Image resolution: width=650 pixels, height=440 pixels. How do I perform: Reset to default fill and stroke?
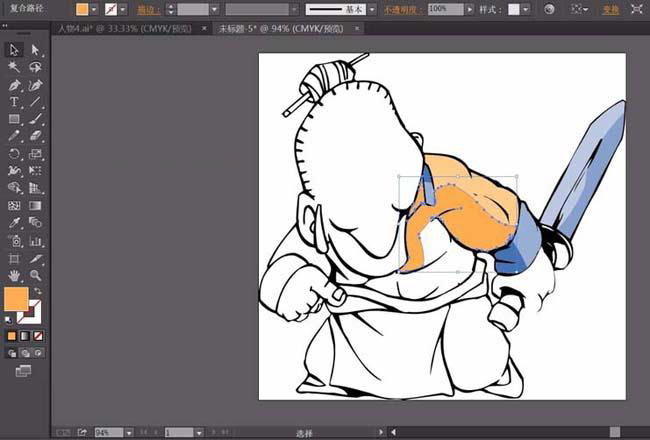click(x=8, y=320)
